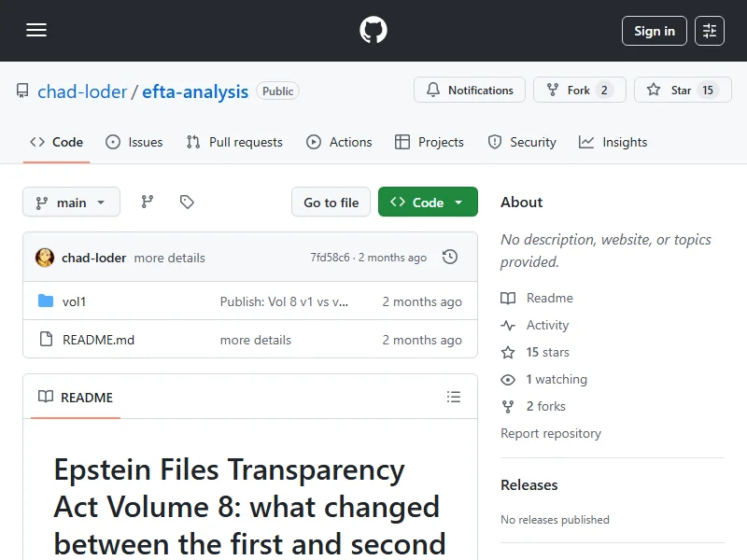The width and height of the screenshot is (747, 560).
Task: Click chad-loder's avatar image
Action: [45, 258]
